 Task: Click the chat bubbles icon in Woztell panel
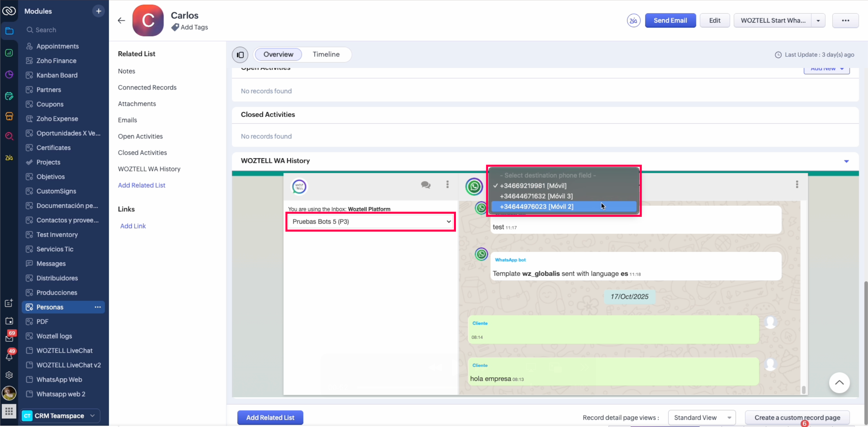pyautogui.click(x=426, y=185)
